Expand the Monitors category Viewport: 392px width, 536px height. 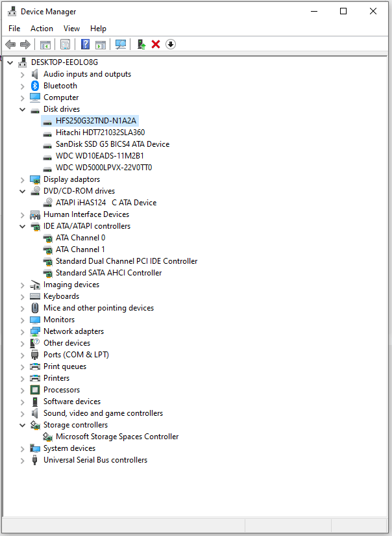point(23,320)
